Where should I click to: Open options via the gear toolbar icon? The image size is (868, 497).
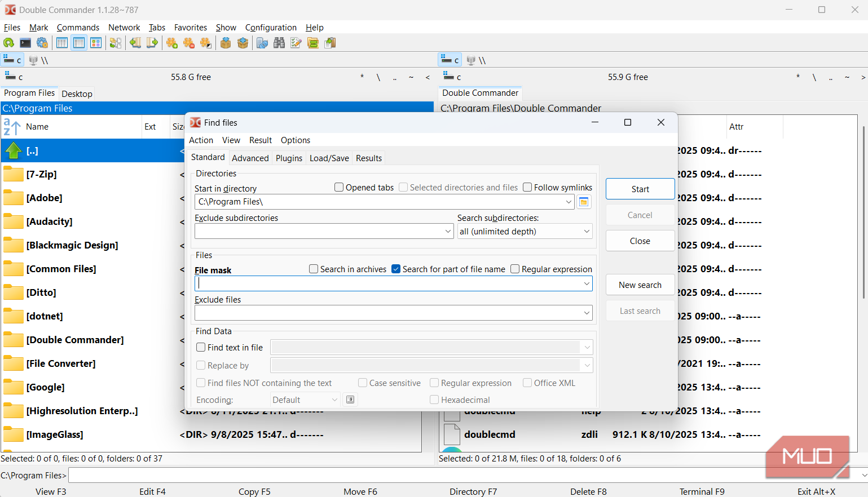click(42, 43)
